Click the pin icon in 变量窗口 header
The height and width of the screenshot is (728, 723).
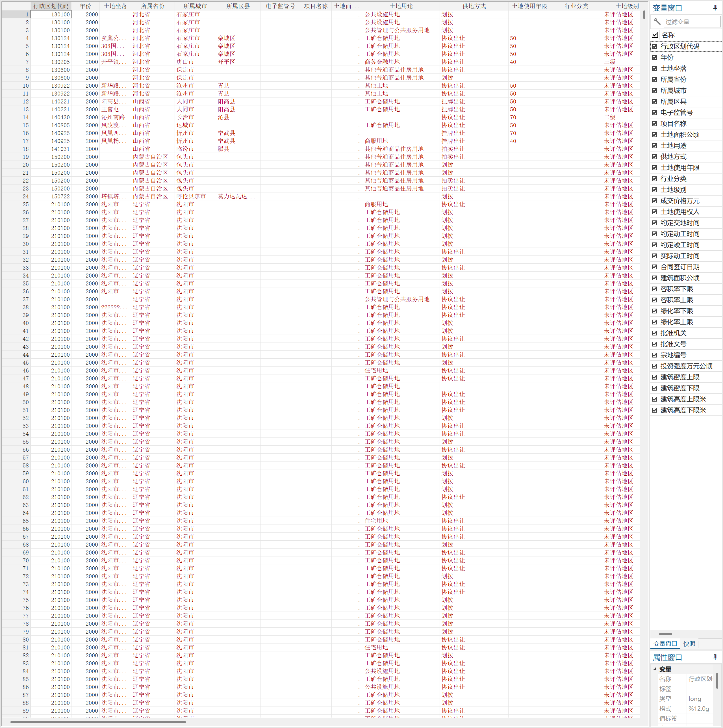[x=715, y=8]
